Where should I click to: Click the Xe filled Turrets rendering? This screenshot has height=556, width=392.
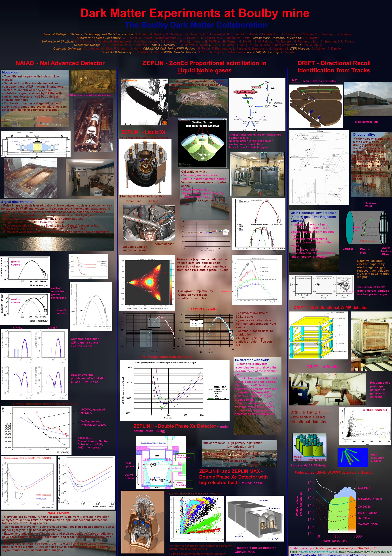(203, 143)
